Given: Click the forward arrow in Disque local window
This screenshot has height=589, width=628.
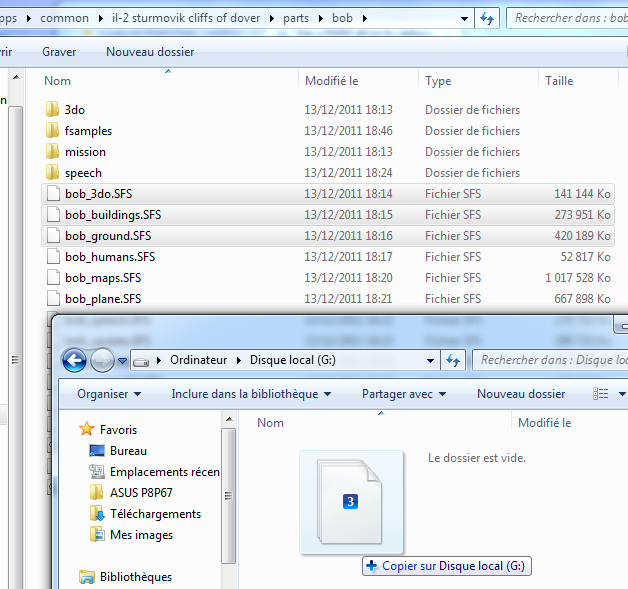Looking at the screenshot, I should click(102, 360).
